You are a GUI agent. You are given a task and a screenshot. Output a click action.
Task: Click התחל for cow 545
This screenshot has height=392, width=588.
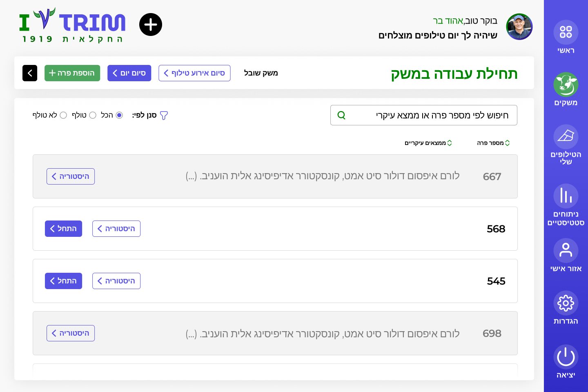point(63,281)
